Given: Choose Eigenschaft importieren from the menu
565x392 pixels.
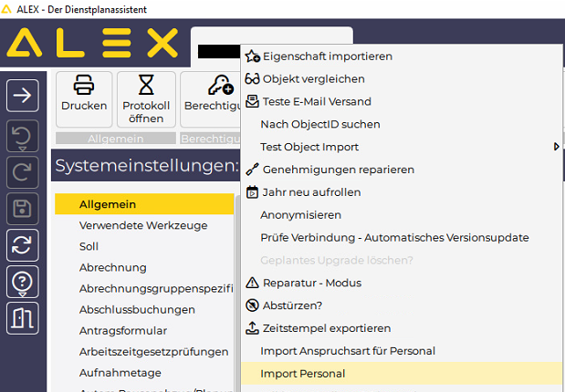Looking at the screenshot, I should (326, 56).
